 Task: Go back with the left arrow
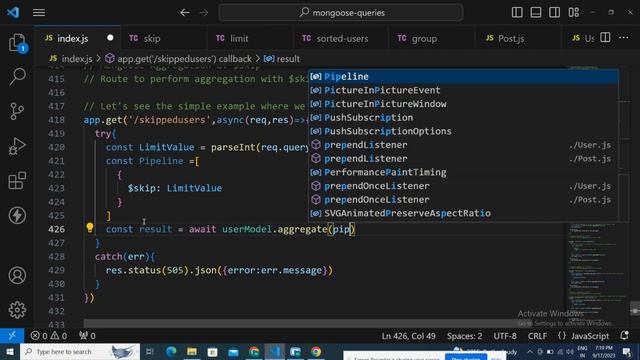(x=185, y=13)
